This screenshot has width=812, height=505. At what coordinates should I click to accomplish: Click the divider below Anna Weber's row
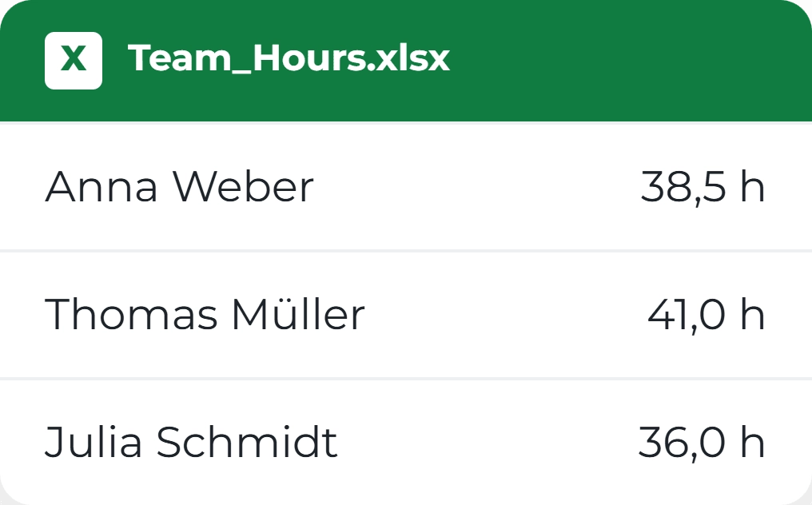tap(406, 251)
